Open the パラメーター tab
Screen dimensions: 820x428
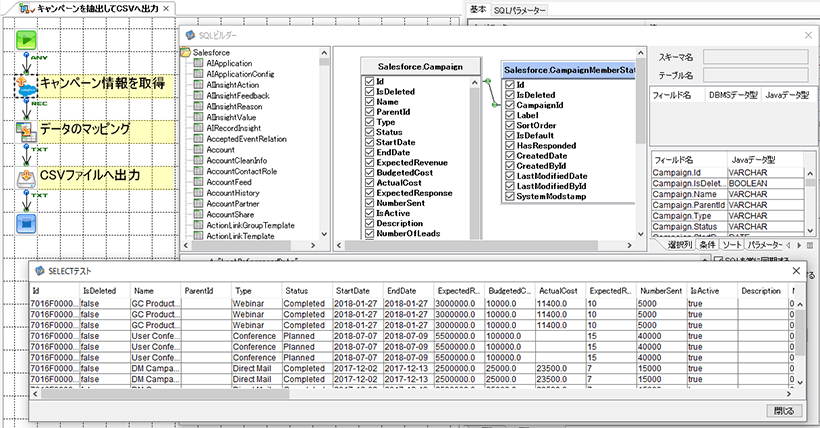pos(765,245)
